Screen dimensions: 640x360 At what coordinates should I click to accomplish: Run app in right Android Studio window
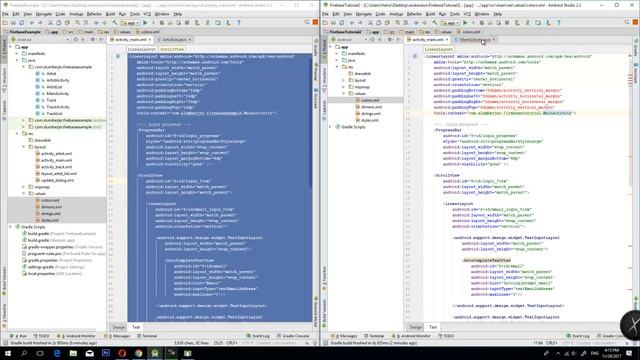tap(465, 23)
